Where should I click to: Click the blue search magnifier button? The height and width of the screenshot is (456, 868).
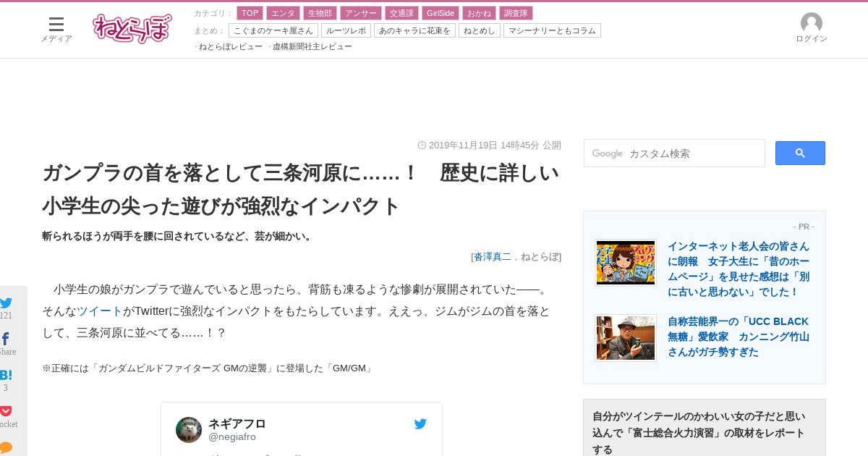click(x=800, y=153)
